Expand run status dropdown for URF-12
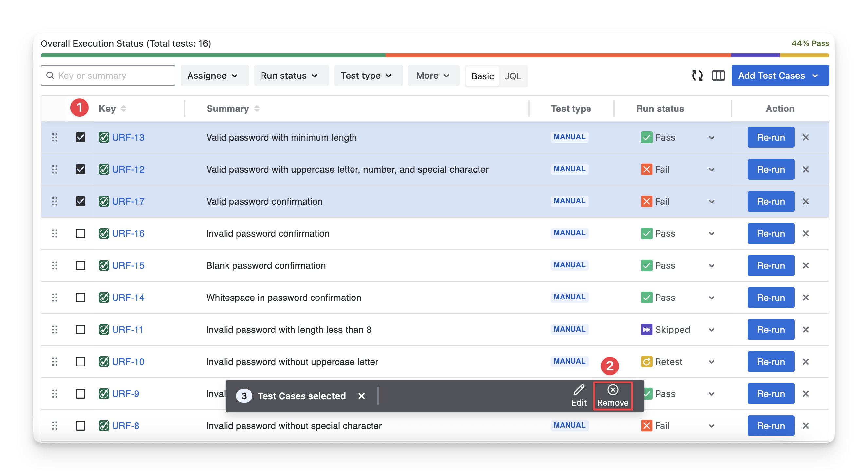 [x=711, y=169]
